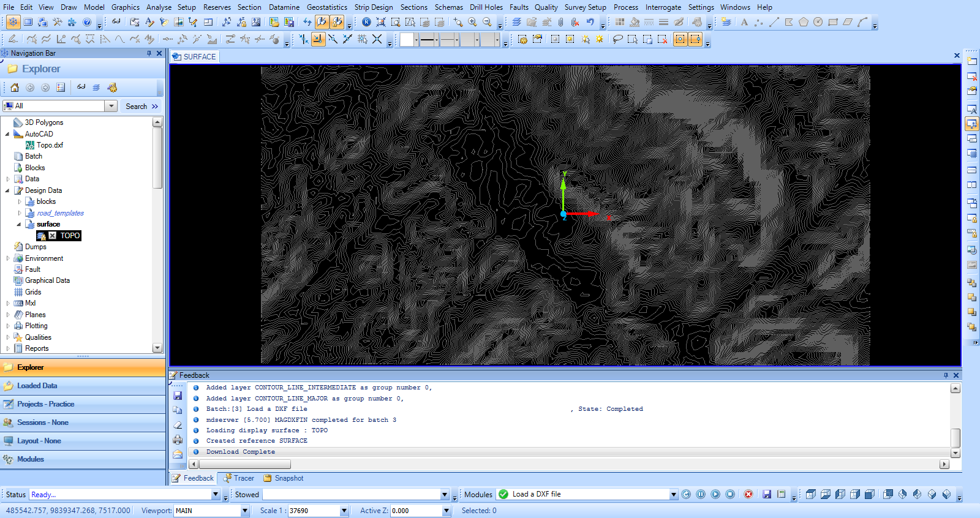Click the red stop batch icon
980x518 pixels.
coord(748,494)
